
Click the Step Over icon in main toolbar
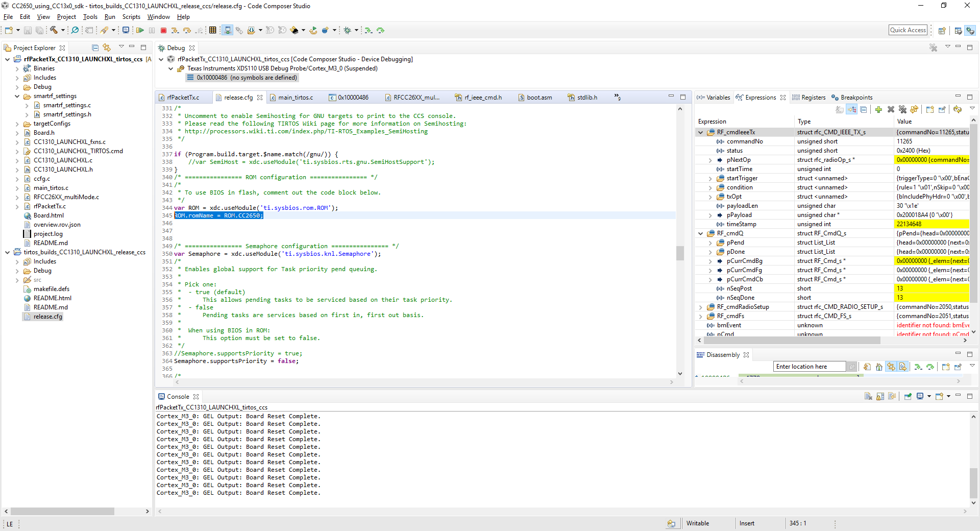click(187, 31)
